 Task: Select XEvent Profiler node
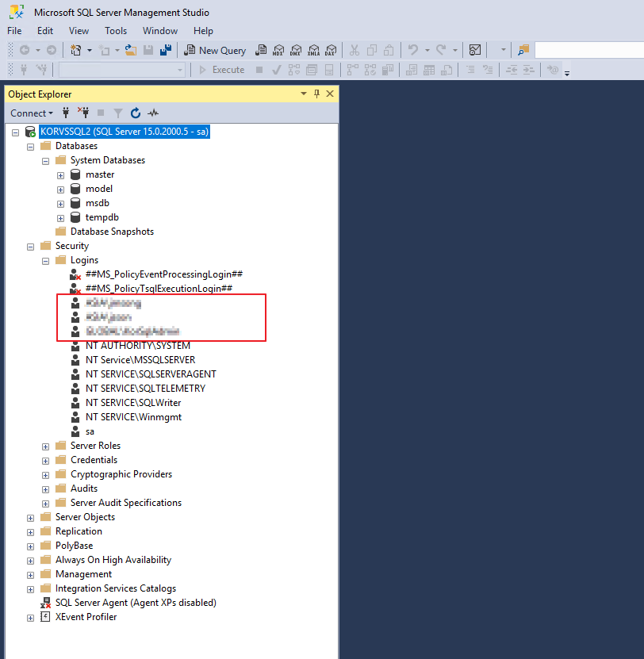[86, 617]
